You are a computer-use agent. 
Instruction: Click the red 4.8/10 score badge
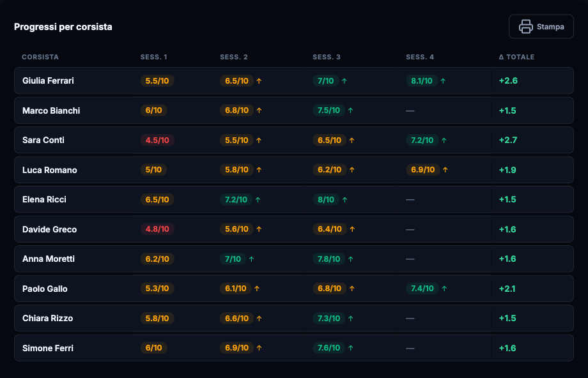click(157, 229)
